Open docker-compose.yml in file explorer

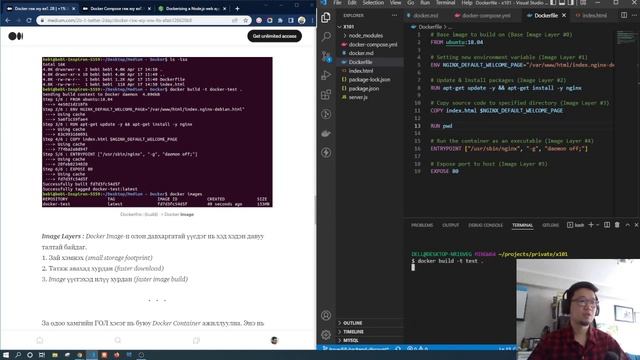coord(370,44)
